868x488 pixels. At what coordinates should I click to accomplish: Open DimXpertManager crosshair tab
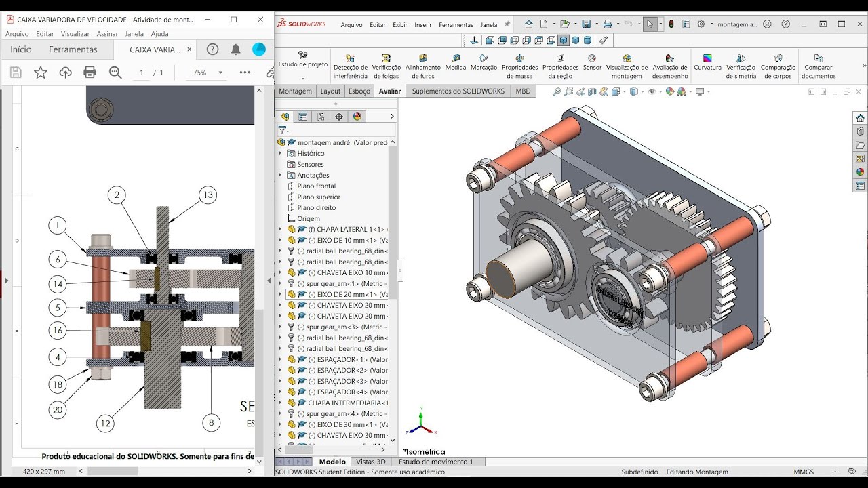[x=340, y=117]
